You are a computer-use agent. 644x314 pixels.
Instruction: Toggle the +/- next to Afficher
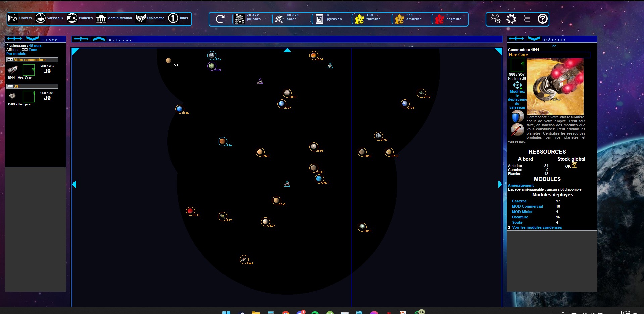click(24, 50)
